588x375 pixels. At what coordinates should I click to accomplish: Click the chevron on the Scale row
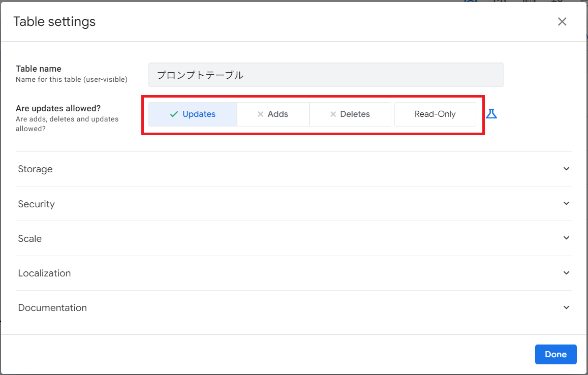pyautogui.click(x=566, y=238)
